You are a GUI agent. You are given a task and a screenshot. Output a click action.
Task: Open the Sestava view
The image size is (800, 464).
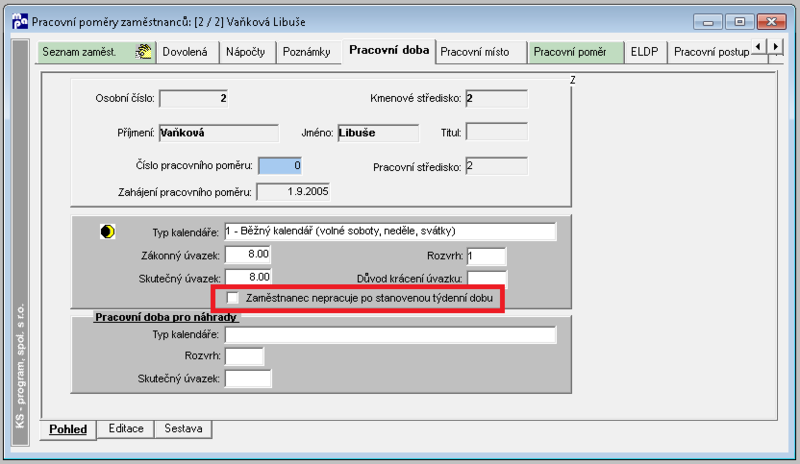point(183,429)
